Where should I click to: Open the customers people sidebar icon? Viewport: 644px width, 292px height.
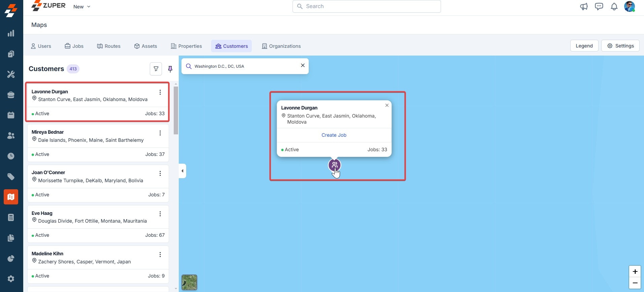[x=11, y=135]
